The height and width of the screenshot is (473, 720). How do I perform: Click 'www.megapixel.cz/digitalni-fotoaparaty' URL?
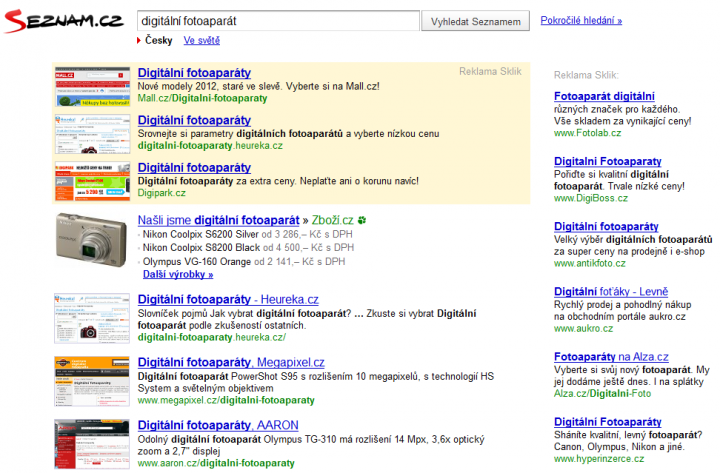click(x=226, y=400)
